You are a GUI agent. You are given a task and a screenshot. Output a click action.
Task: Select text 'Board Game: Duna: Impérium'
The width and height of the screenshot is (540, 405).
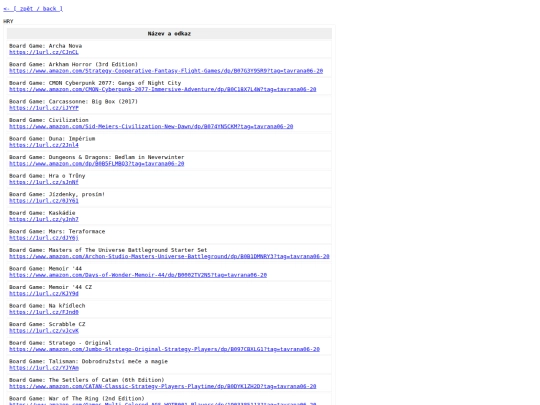(52, 139)
